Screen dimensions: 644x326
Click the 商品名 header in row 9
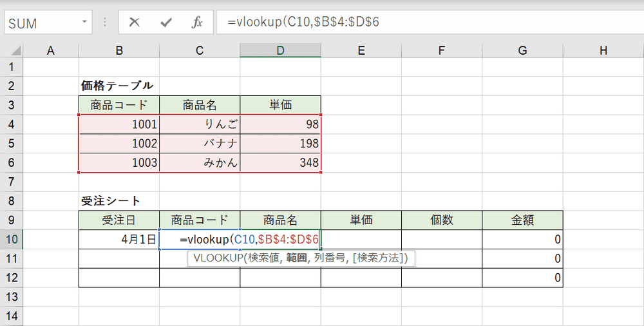[x=281, y=220]
